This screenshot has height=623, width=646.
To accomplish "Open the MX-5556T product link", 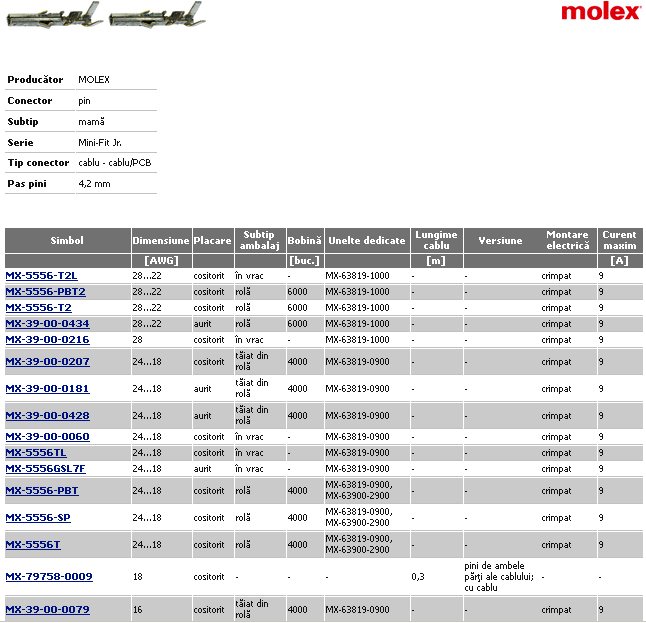I will tap(33, 545).
